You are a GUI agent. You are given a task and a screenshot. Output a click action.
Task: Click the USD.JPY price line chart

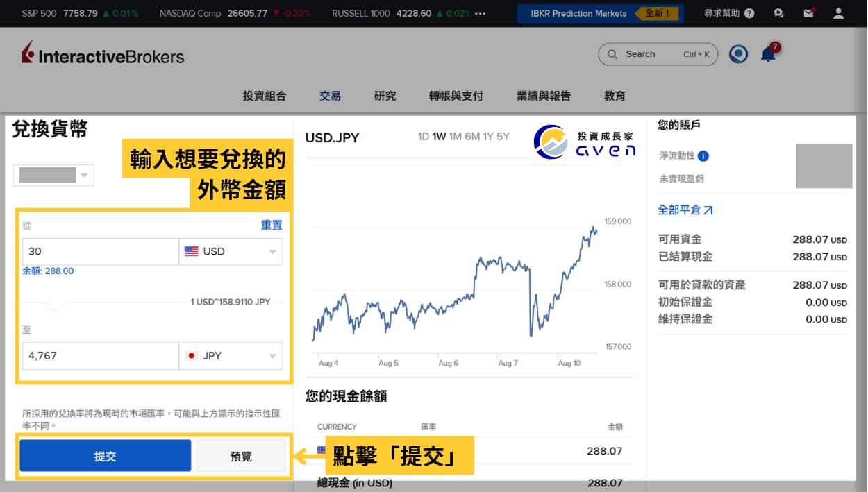[455, 285]
